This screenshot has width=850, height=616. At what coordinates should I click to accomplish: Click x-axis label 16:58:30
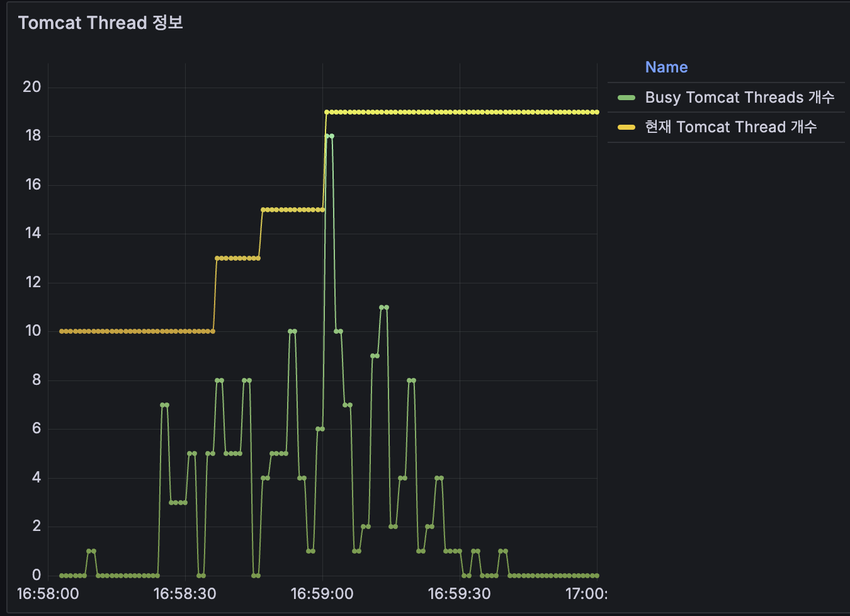tap(185, 594)
